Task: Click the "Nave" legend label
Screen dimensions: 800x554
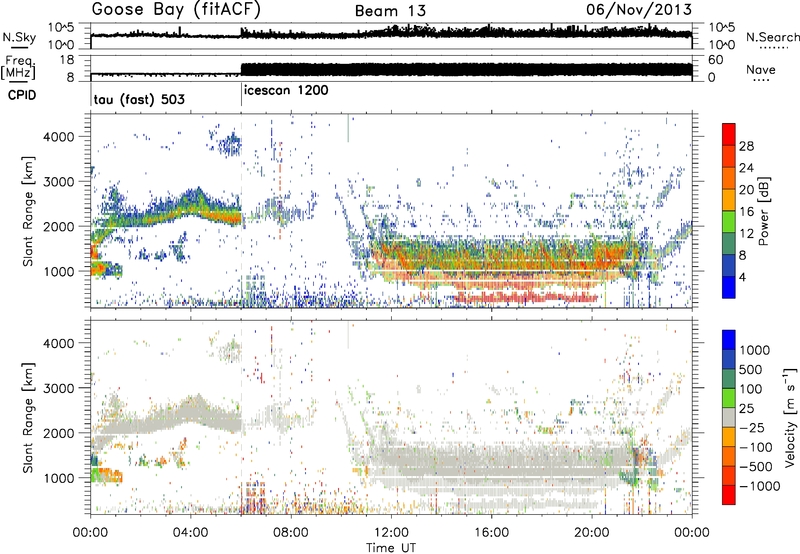Action: click(x=760, y=70)
